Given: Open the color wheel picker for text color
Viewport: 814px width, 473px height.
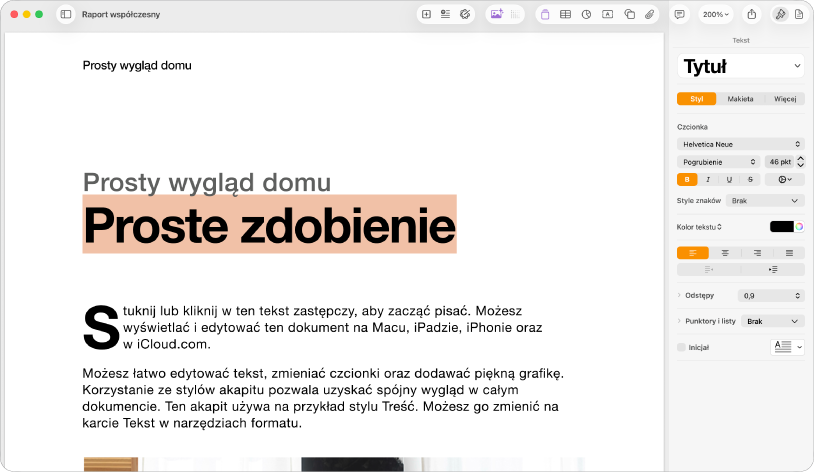Looking at the screenshot, I should click(x=799, y=226).
